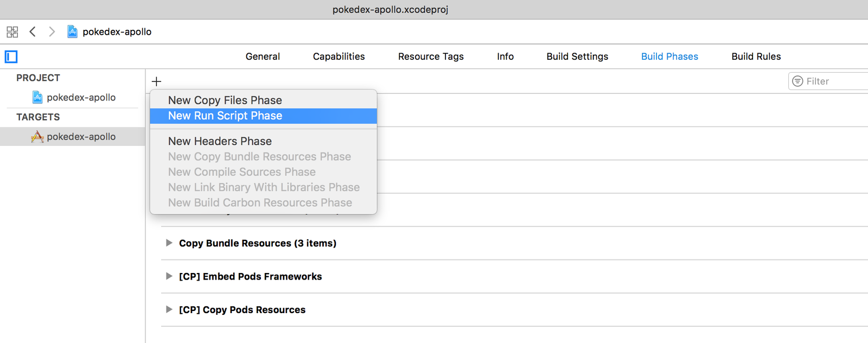Select the pokedex-apollo target app icon
Viewport: 868px width, 343px height.
click(x=37, y=136)
